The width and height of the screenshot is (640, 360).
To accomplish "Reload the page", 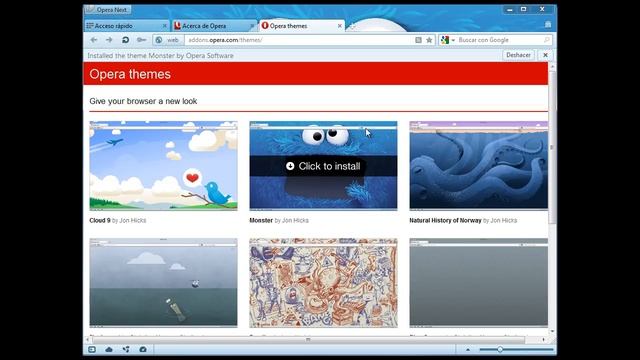I will pos(125,40).
